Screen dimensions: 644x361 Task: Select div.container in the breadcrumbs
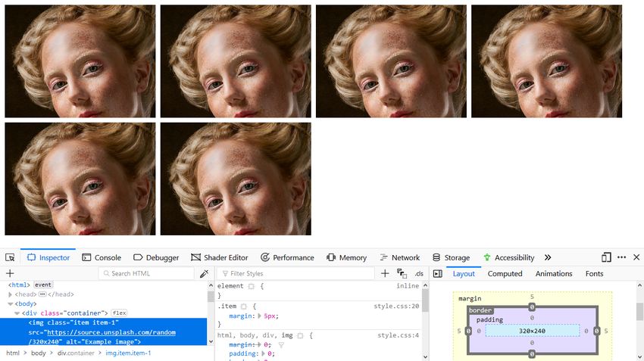tap(76, 353)
